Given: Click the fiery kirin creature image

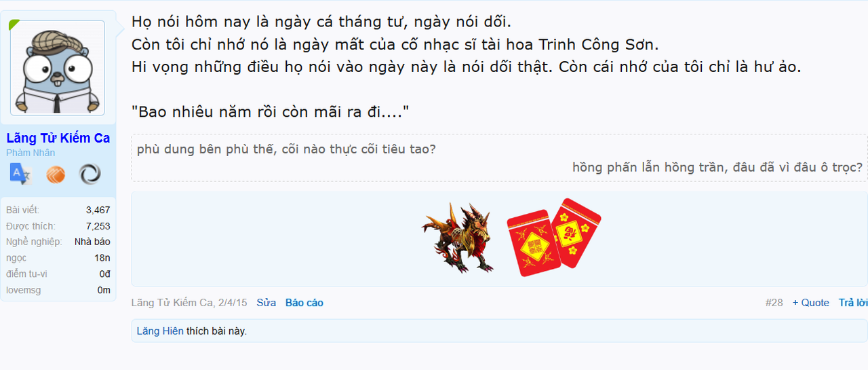Looking at the screenshot, I should pos(458,238).
